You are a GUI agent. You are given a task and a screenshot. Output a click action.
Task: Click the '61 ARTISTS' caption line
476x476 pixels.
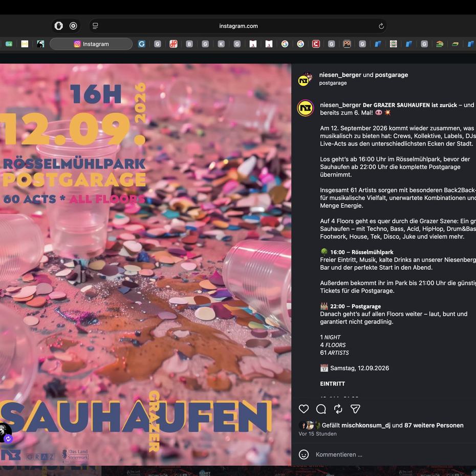click(334, 353)
